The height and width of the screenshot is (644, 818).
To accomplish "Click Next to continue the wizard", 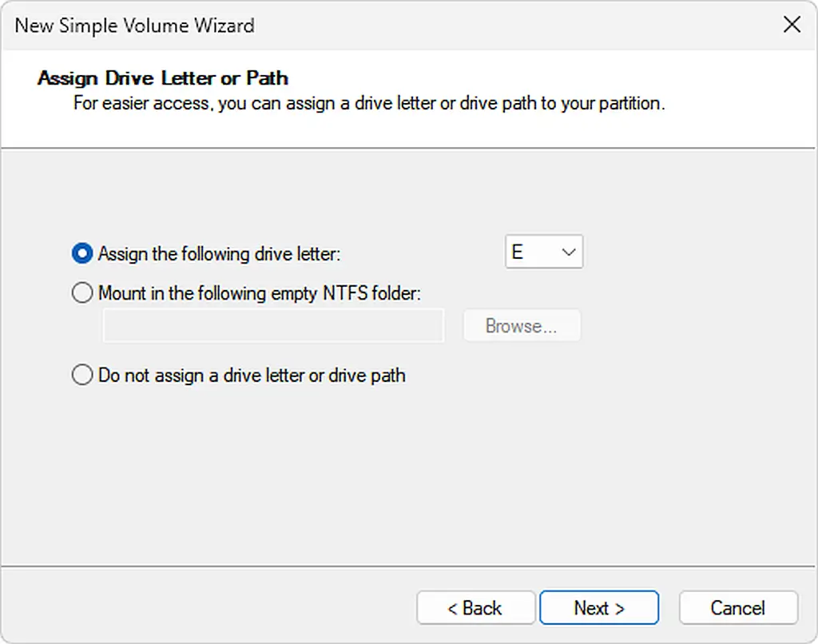I will pos(599,607).
